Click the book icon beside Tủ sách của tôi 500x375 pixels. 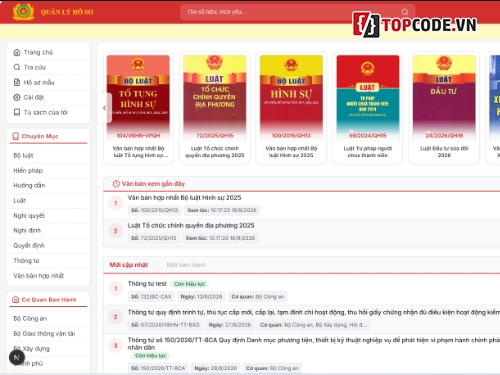click(x=17, y=112)
